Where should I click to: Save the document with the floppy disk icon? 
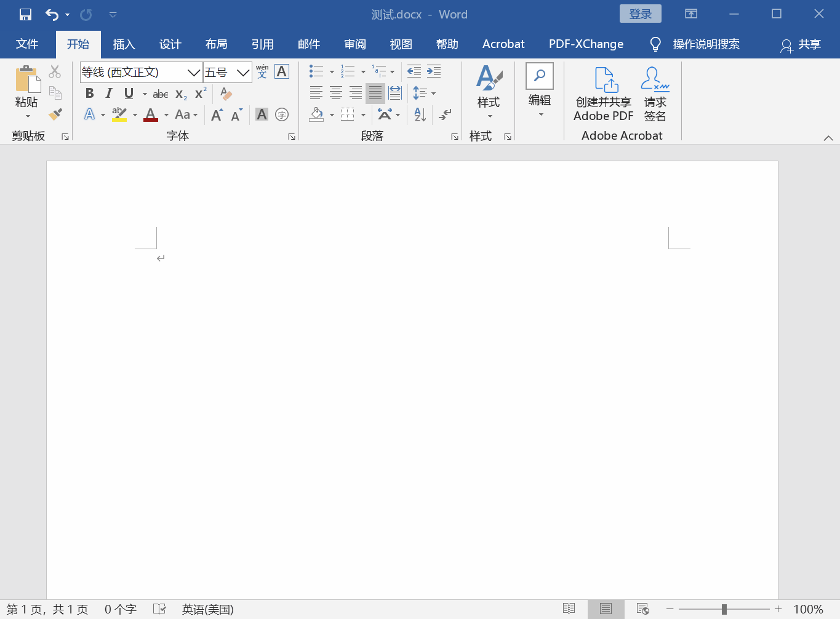click(25, 14)
